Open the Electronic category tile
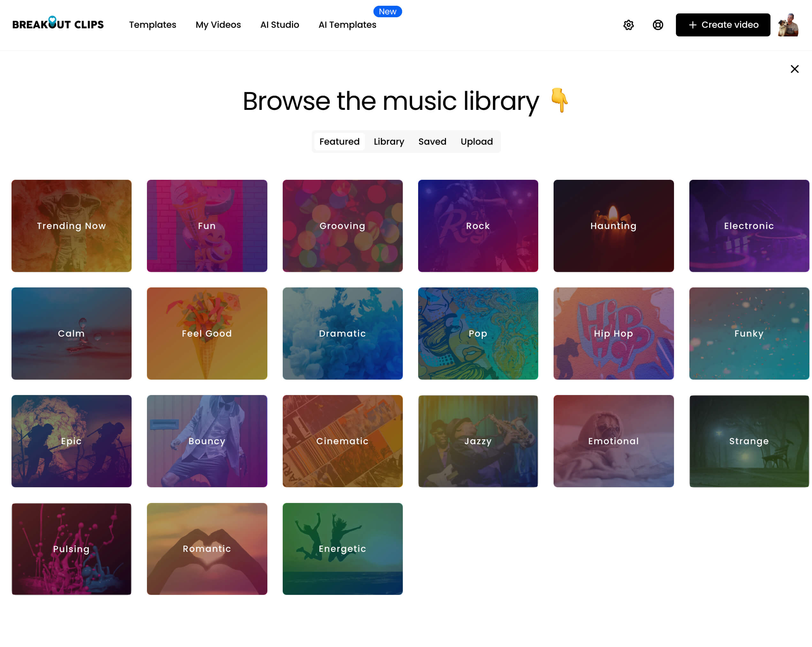This screenshot has width=812, height=647. click(748, 225)
